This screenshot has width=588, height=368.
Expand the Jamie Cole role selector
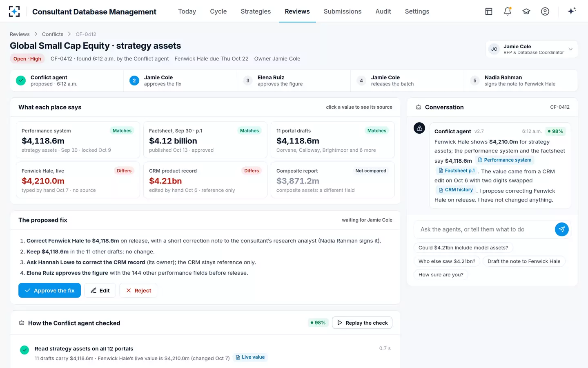pos(532,49)
